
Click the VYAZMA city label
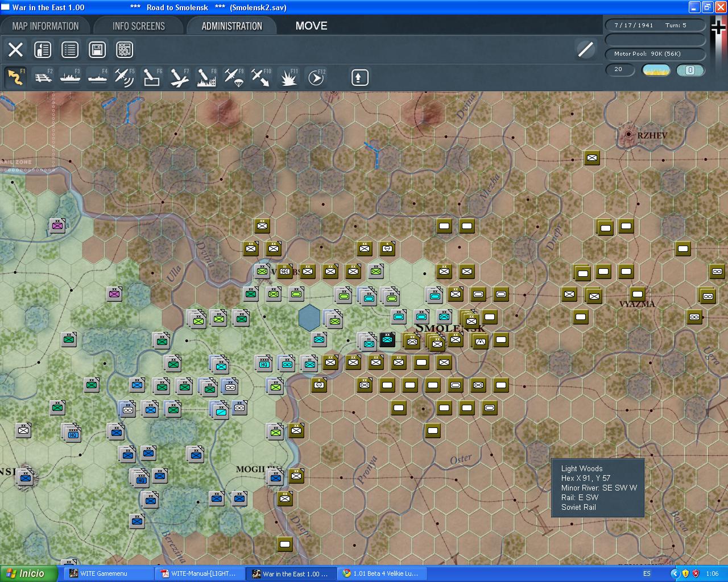(637, 304)
